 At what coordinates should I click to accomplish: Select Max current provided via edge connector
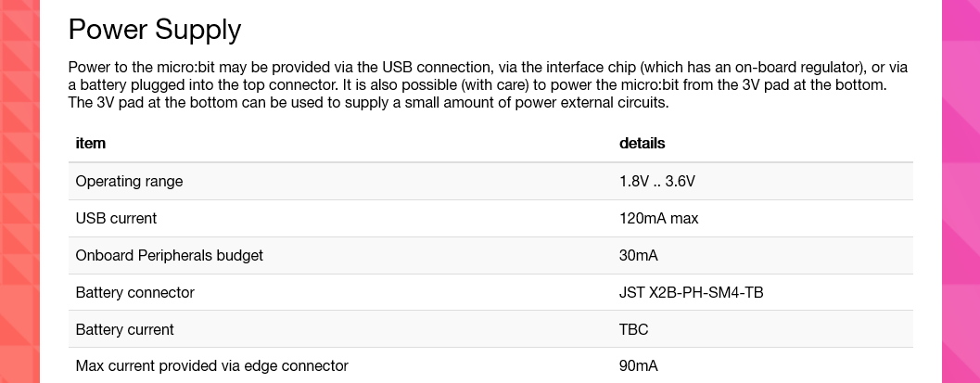click(x=212, y=366)
